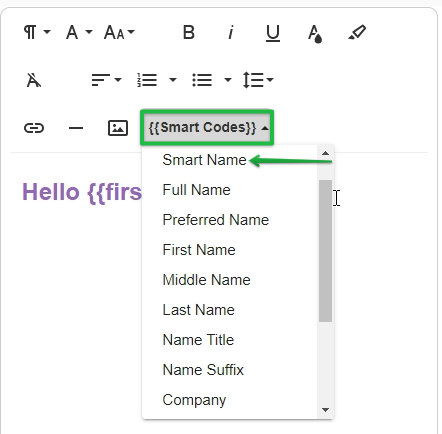Insert the Last Name smart code
Image resolution: width=442 pixels, height=434 pixels.
pyautogui.click(x=199, y=310)
